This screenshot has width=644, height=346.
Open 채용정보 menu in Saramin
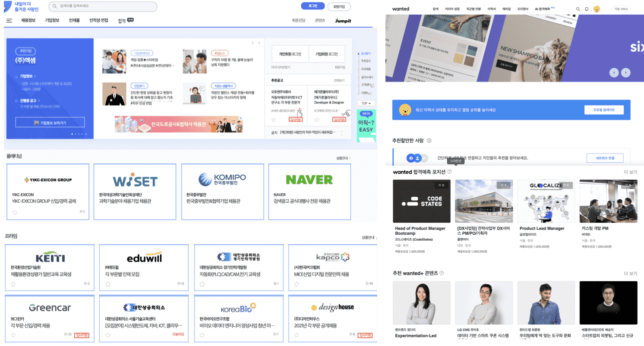28,20
